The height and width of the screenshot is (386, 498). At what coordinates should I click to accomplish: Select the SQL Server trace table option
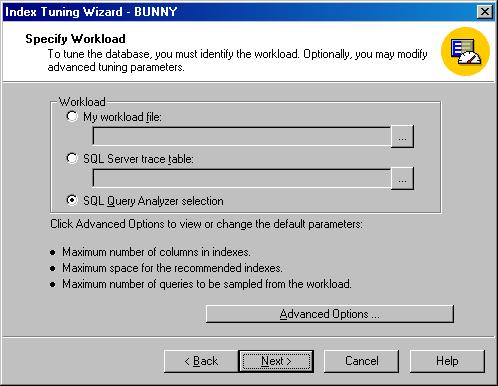click(x=72, y=158)
